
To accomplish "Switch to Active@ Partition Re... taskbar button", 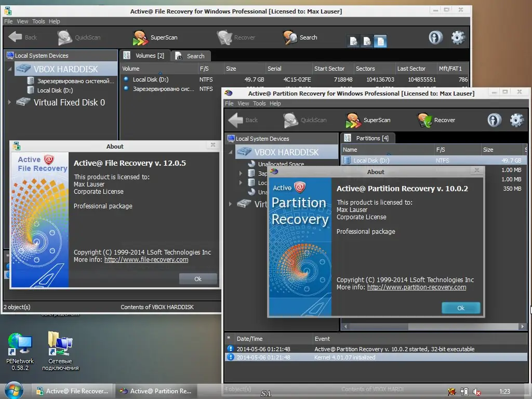I will (x=156, y=391).
